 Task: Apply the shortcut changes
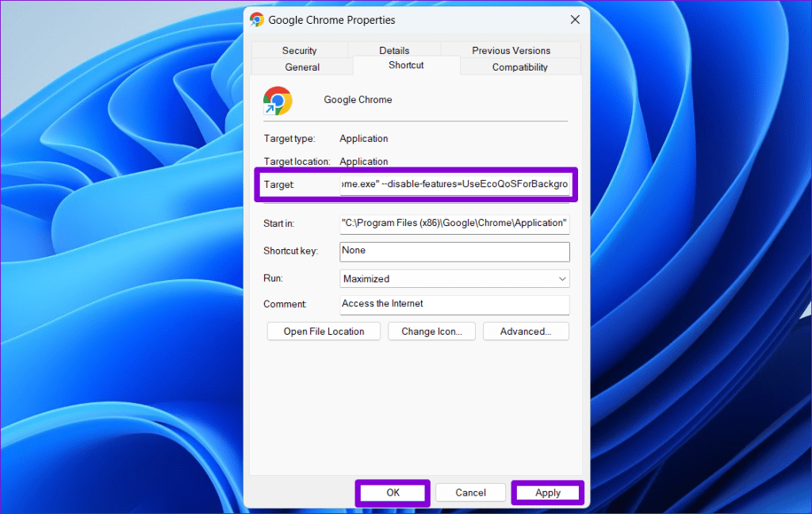point(547,492)
